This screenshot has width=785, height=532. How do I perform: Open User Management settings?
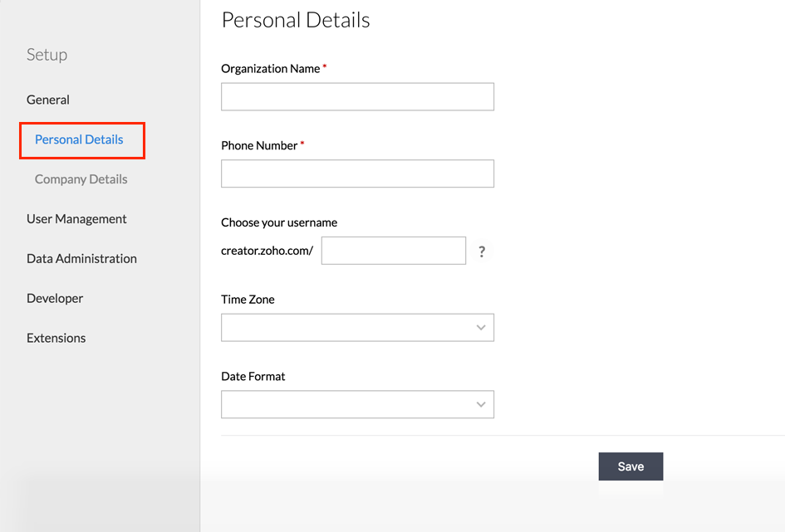pyautogui.click(x=76, y=219)
